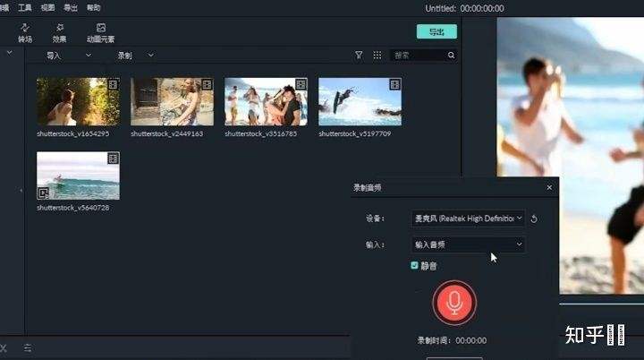Screen dimensions: 644x360
Task: Open the 转场 (Transitions) tab
Action: click(25, 33)
